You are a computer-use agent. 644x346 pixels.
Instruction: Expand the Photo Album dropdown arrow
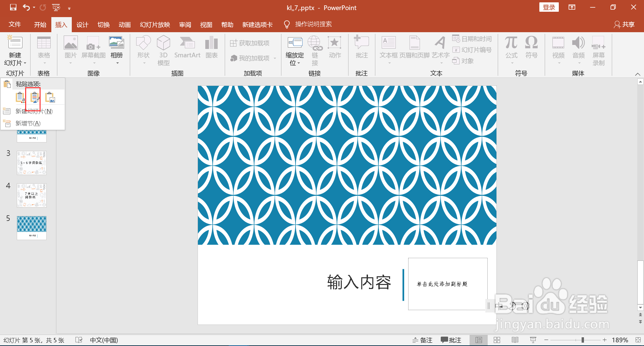tap(117, 63)
